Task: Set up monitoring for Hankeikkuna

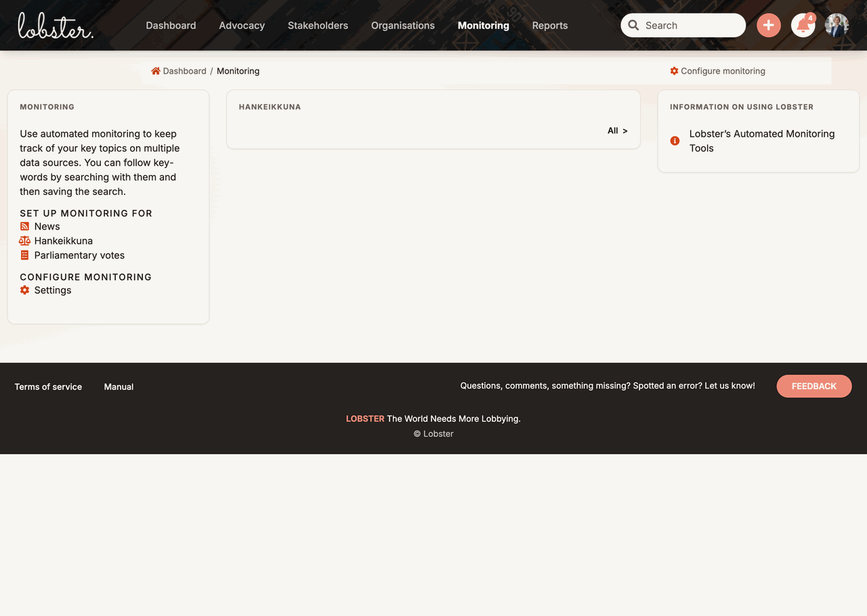Action: [x=64, y=241]
